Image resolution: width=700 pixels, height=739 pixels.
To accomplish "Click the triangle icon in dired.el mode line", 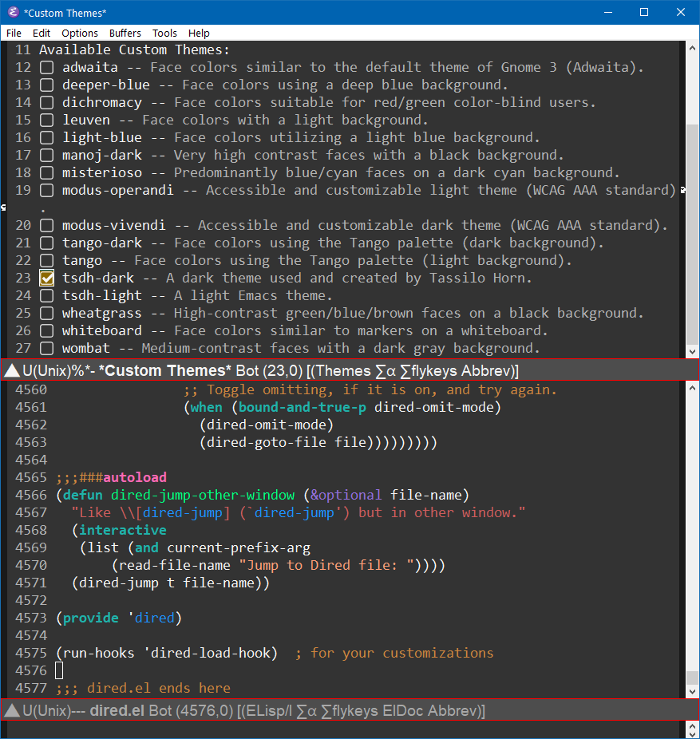I will pos(12,710).
